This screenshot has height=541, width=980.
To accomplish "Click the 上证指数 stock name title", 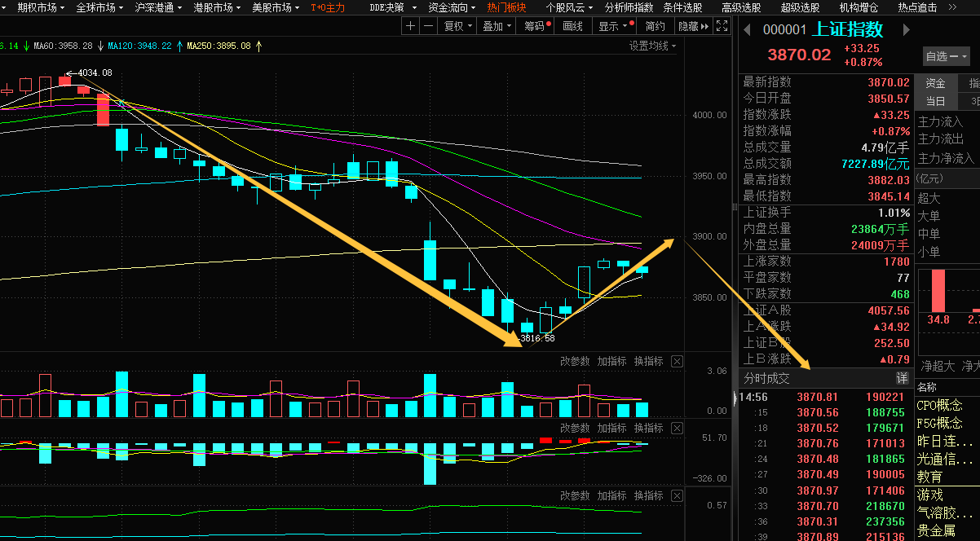I will 848,30.
